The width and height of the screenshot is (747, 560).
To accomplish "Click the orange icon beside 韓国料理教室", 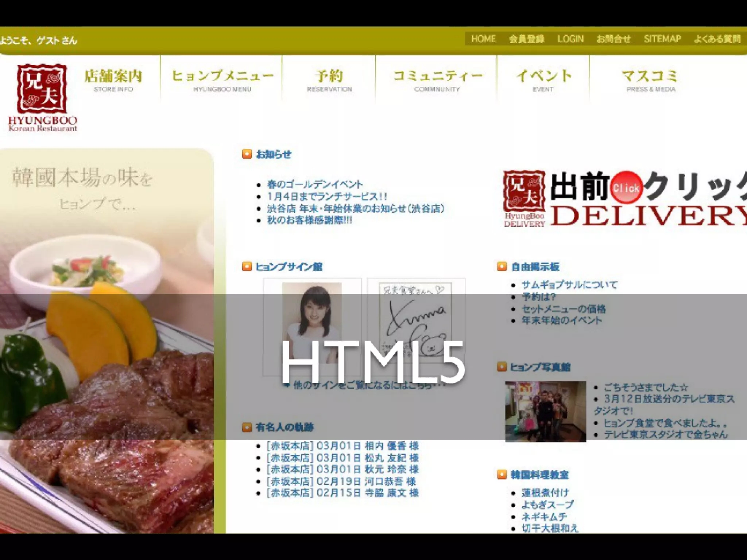I will pos(502,475).
